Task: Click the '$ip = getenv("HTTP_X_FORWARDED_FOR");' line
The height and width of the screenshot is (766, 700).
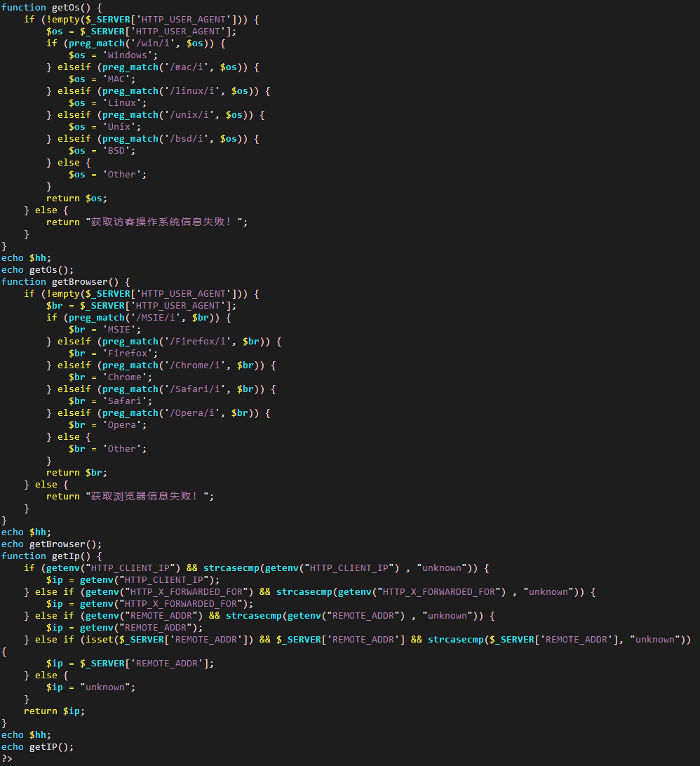Action: pos(149,604)
